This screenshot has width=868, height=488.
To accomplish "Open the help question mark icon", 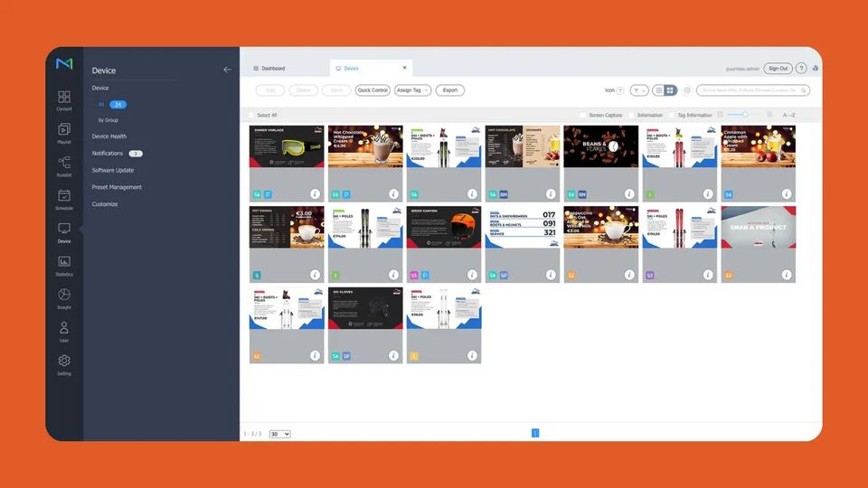I will pos(801,69).
